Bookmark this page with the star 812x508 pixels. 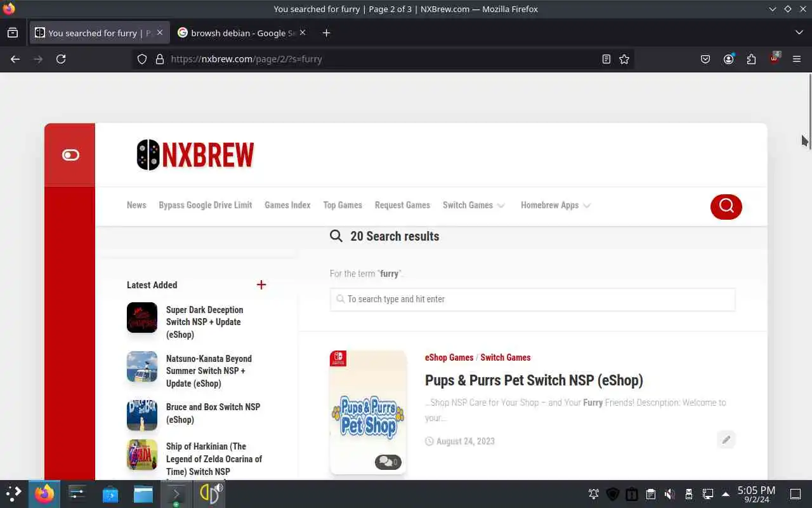pos(624,59)
